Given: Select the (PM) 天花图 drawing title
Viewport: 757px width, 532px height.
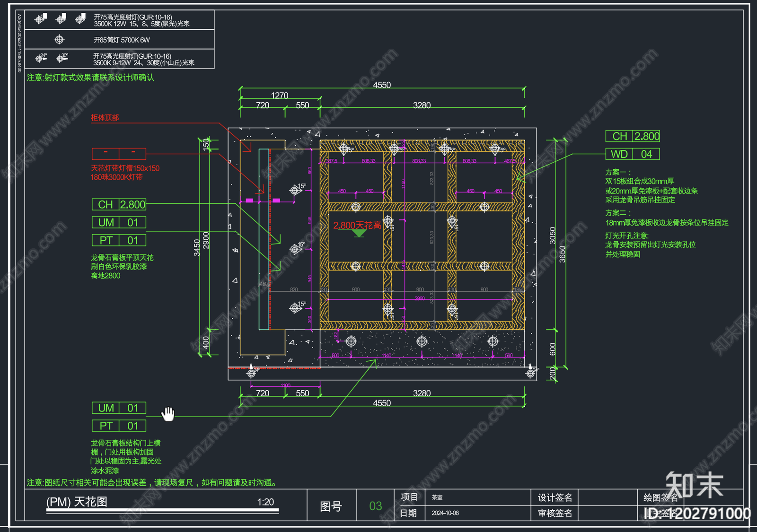Looking at the screenshot, I should pos(77,502).
